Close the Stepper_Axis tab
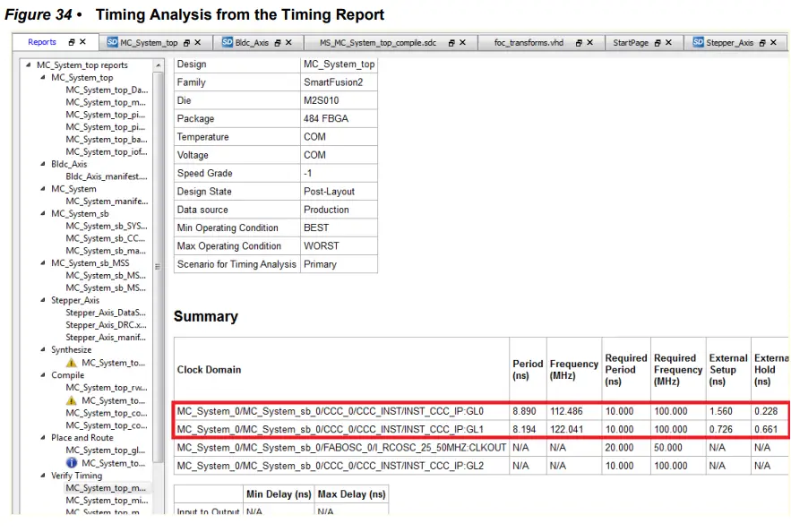The width and height of the screenshot is (791, 532). [x=773, y=42]
